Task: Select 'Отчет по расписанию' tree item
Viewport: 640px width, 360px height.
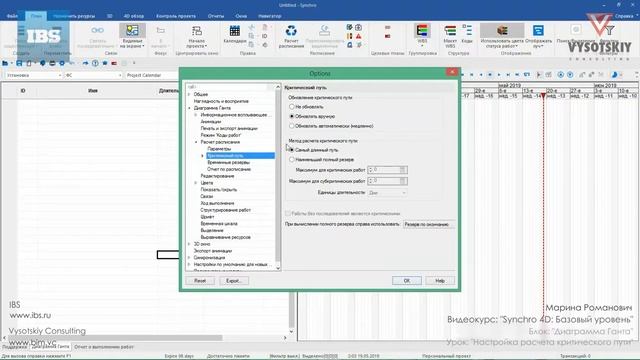Action: pyautogui.click(x=229, y=169)
